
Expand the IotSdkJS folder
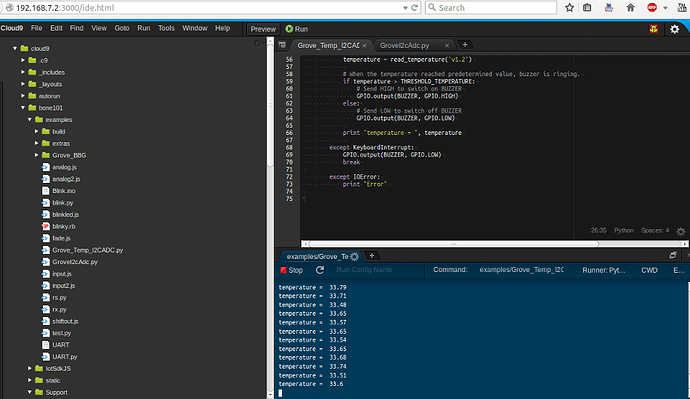(x=30, y=368)
